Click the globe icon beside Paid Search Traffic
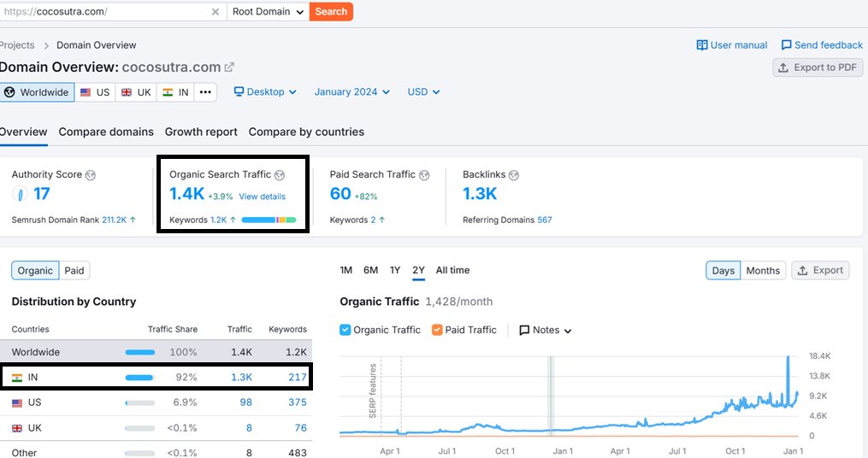 424,175
